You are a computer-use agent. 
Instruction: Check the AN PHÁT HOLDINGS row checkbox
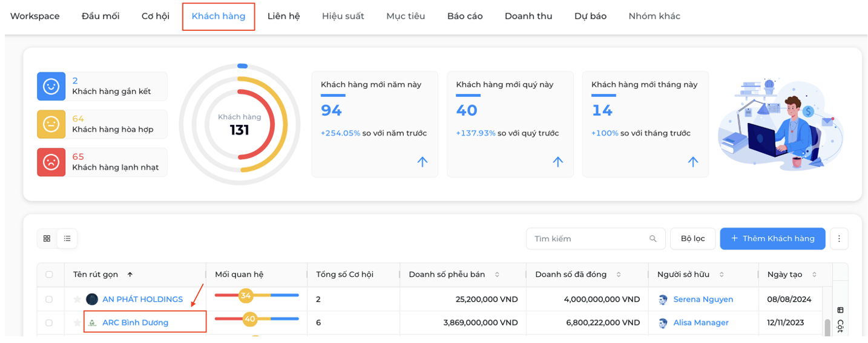click(x=49, y=299)
